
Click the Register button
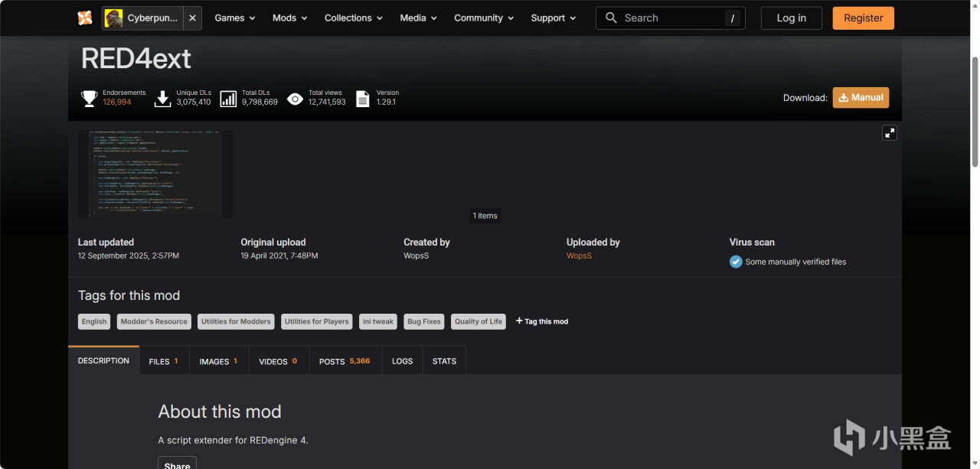(x=863, y=18)
